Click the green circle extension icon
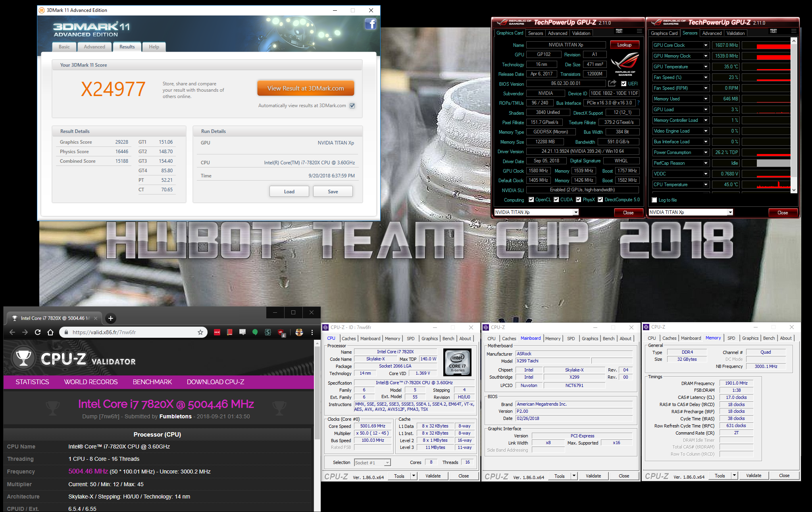The image size is (812, 512). [x=255, y=332]
